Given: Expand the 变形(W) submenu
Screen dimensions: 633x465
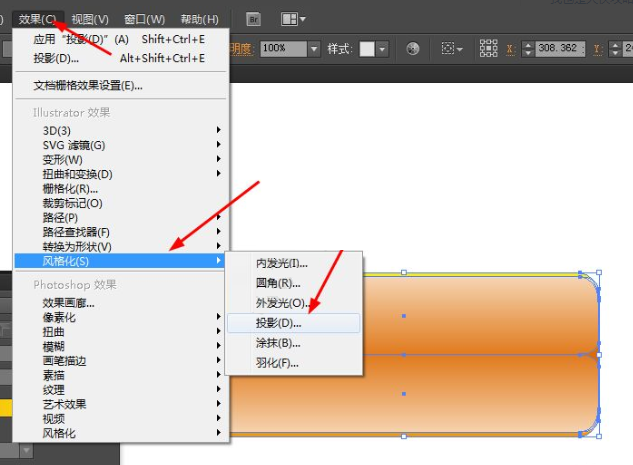Looking at the screenshot, I should (x=121, y=159).
